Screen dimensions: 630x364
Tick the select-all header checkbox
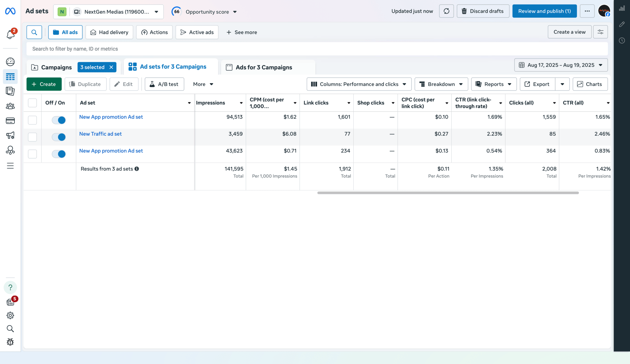coord(32,103)
